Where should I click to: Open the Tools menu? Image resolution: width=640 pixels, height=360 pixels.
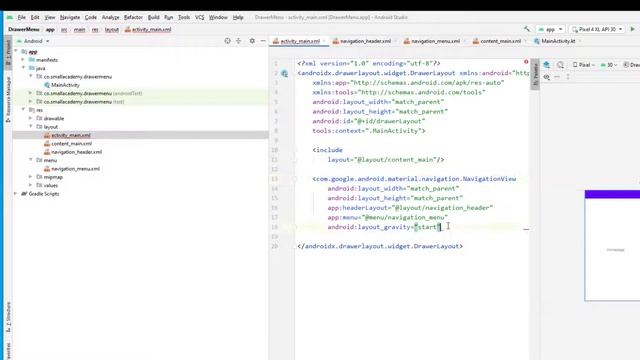(x=184, y=17)
